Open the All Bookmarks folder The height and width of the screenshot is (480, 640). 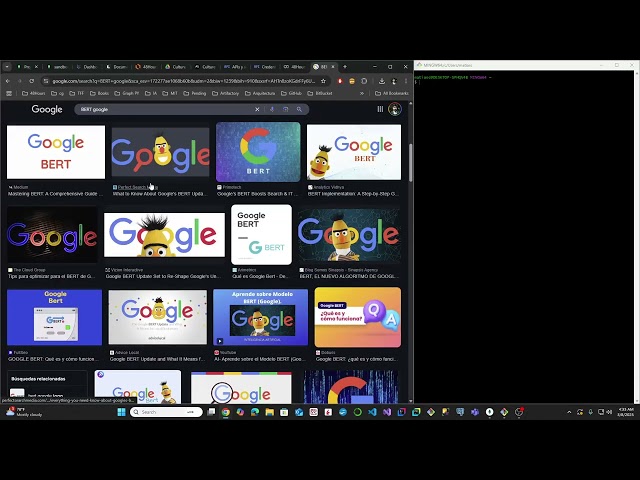pos(392,93)
